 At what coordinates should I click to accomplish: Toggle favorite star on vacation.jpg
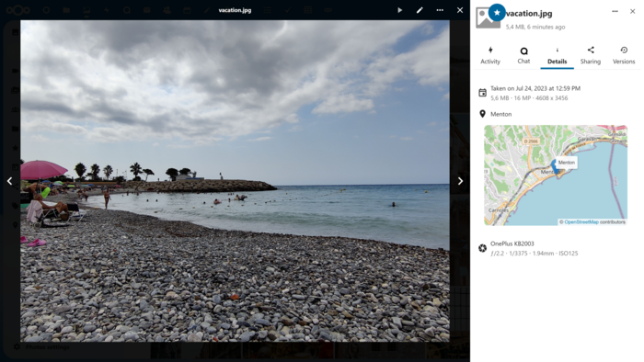tap(497, 13)
